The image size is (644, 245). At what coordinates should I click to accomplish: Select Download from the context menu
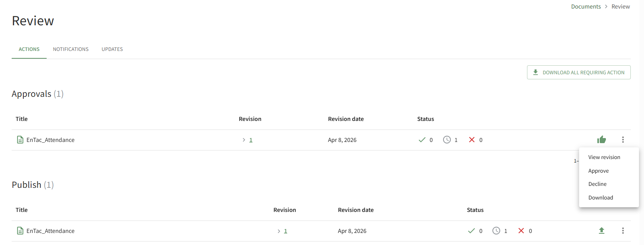[600, 198]
